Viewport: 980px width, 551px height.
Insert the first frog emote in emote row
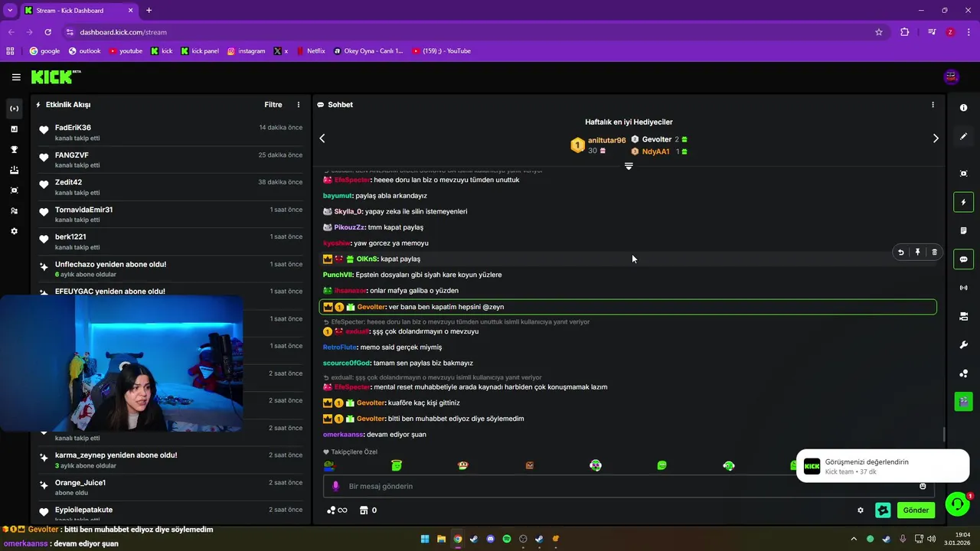coord(329,465)
